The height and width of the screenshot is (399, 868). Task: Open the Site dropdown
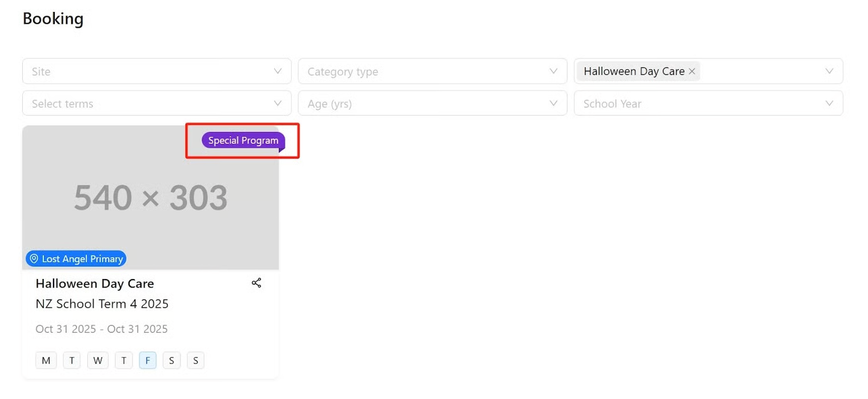coord(156,71)
